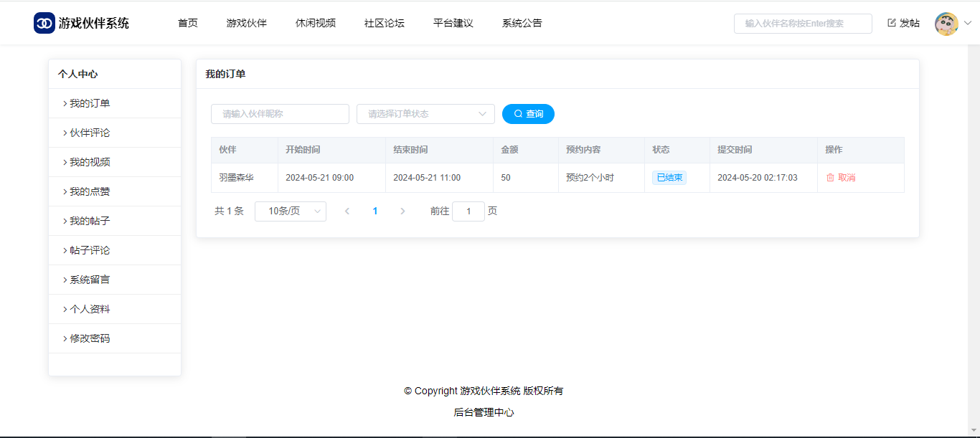Open 游戏伙伴 in the top navigation
The image size is (980, 438).
point(246,23)
